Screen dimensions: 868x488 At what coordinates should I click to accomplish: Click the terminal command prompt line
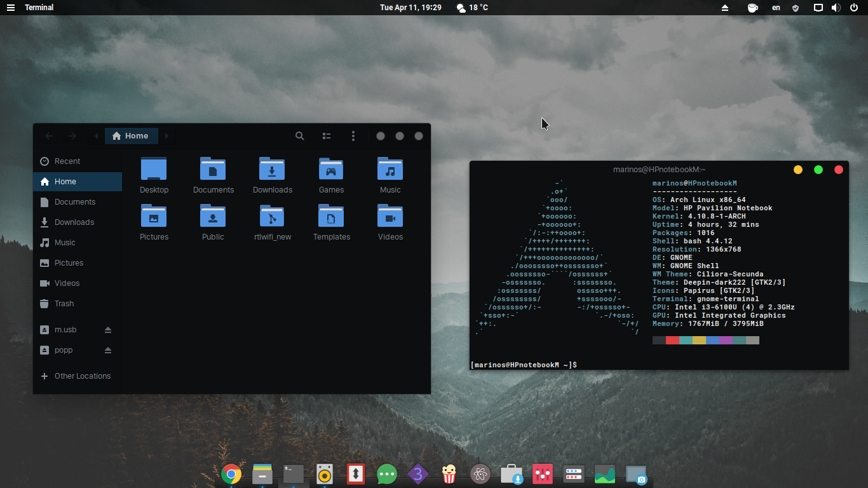click(659, 365)
